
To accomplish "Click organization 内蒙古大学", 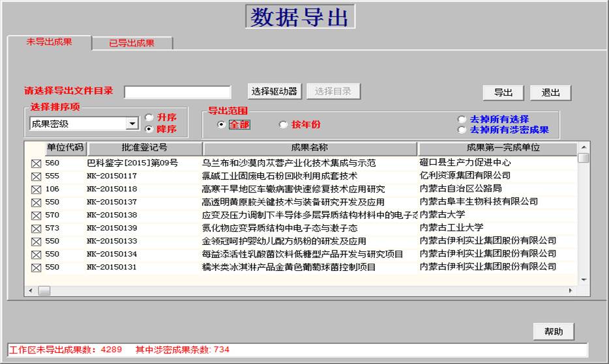I will coord(442,215).
